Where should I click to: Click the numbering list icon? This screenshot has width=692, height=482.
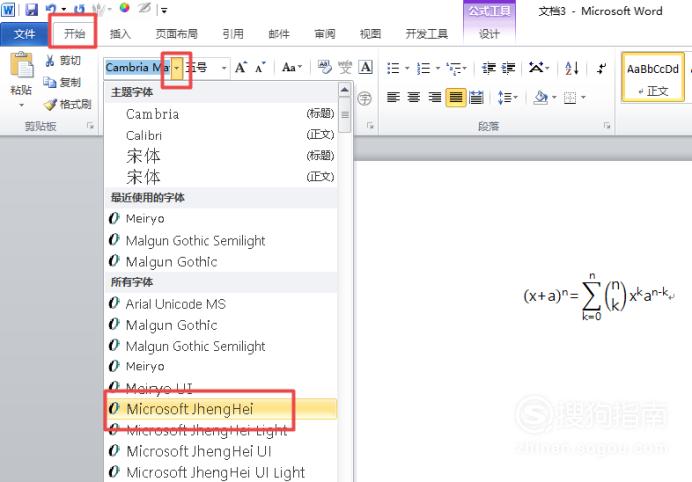tap(423, 68)
